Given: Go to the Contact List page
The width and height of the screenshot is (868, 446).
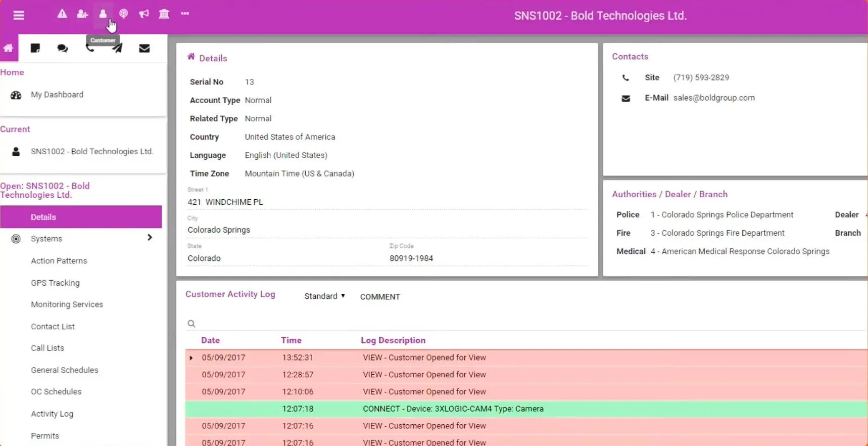Looking at the screenshot, I should (53, 327).
